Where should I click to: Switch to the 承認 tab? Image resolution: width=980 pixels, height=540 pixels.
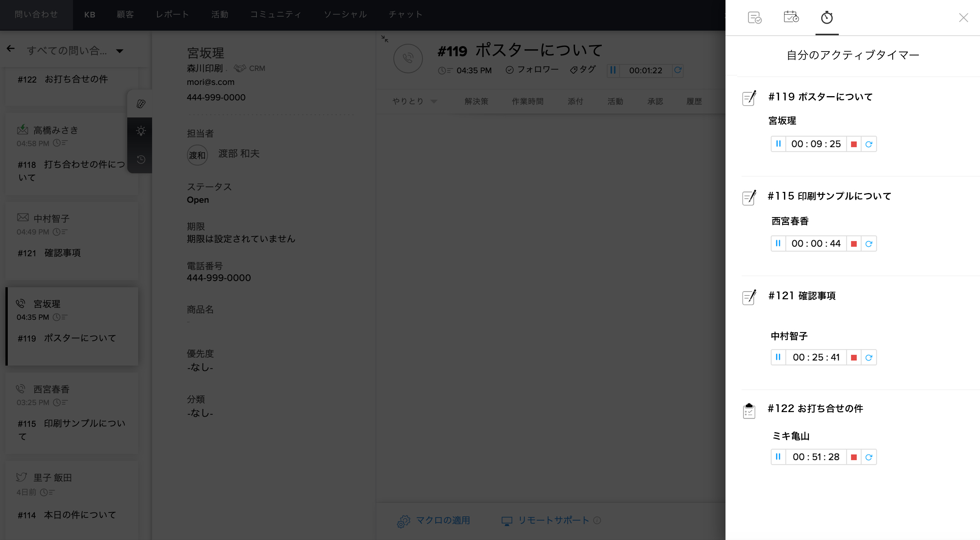655,101
